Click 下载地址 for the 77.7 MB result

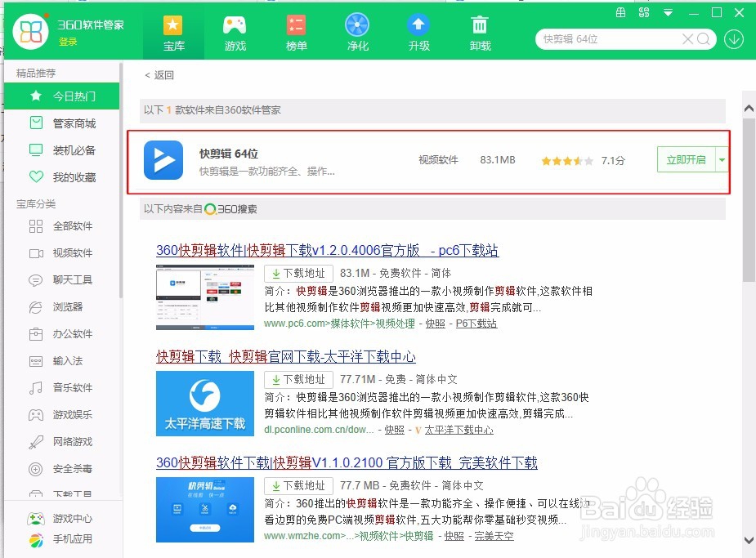(x=298, y=485)
